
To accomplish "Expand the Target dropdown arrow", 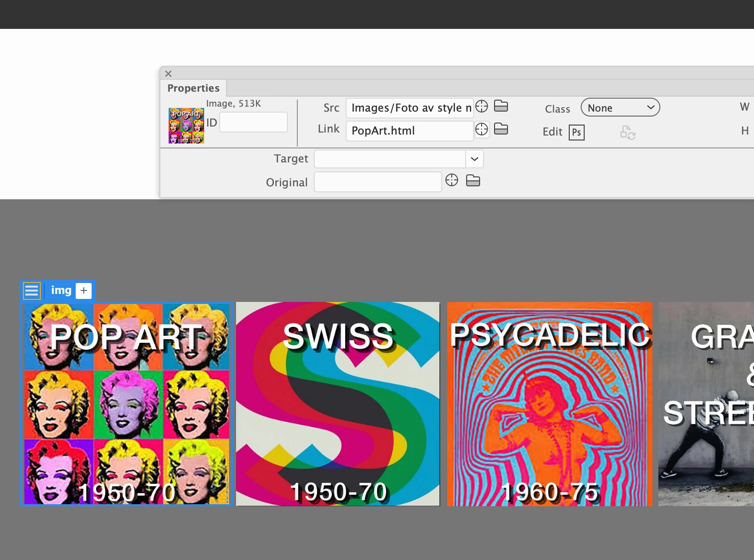I will [475, 159].
